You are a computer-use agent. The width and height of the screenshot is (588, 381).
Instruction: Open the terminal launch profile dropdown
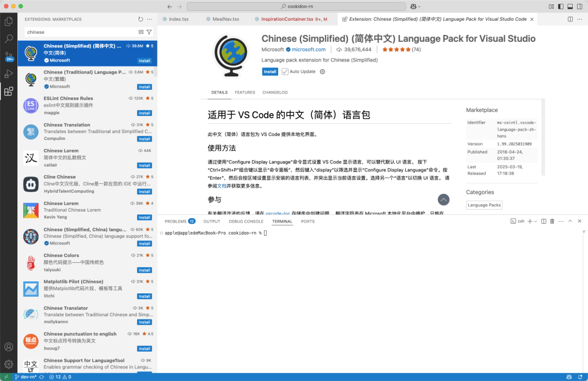click(535, 221)
